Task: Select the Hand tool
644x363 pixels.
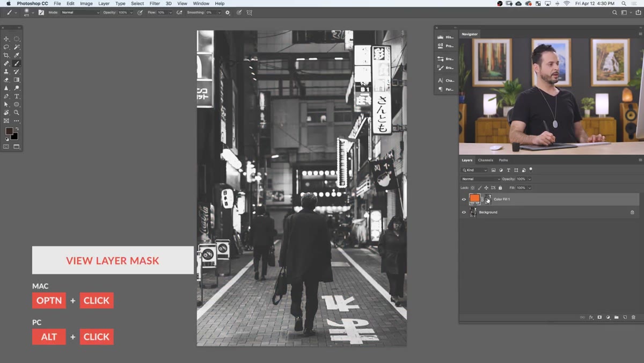Action: pyautogui.click(x=6, y=113)
